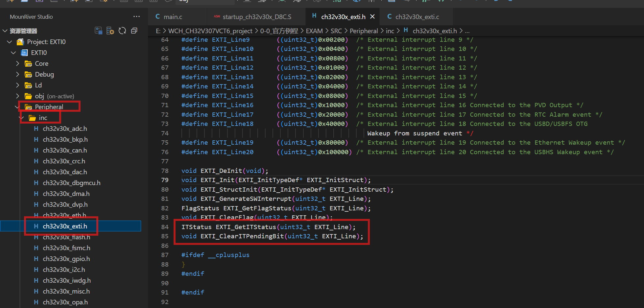Click the #endif on line 91
This screenshot has width=644, height=308.
point(193,292)
